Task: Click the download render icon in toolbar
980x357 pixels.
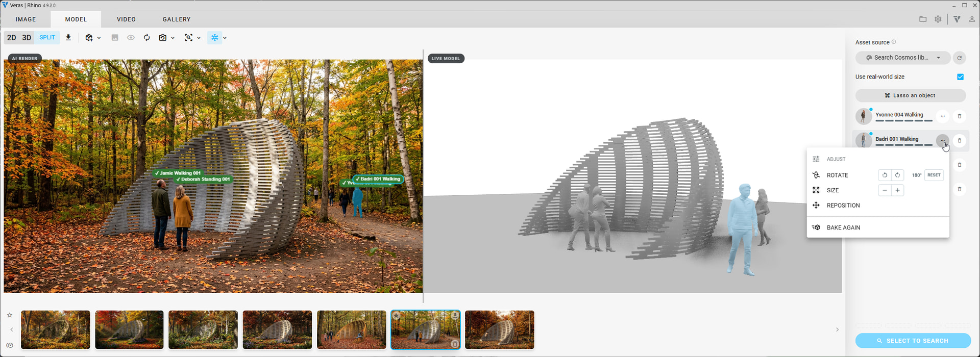Action: click(x=68, y=38)
